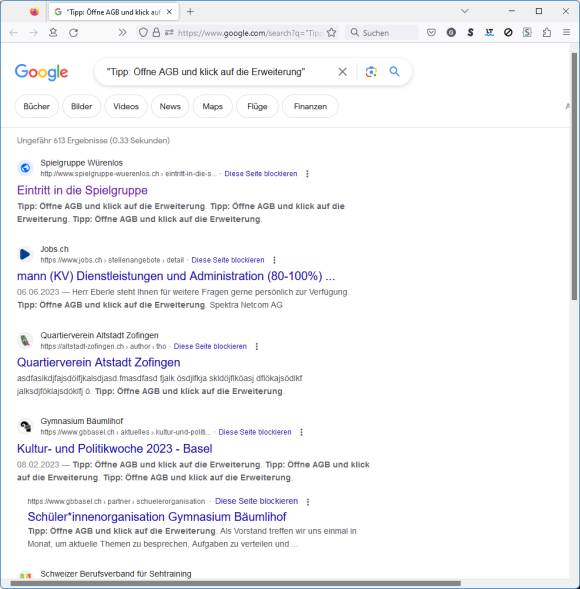Viewport: 580px width, 589px height.
Task: Open the translate-style extension icon in toolbar
Action: coord(489,33)
